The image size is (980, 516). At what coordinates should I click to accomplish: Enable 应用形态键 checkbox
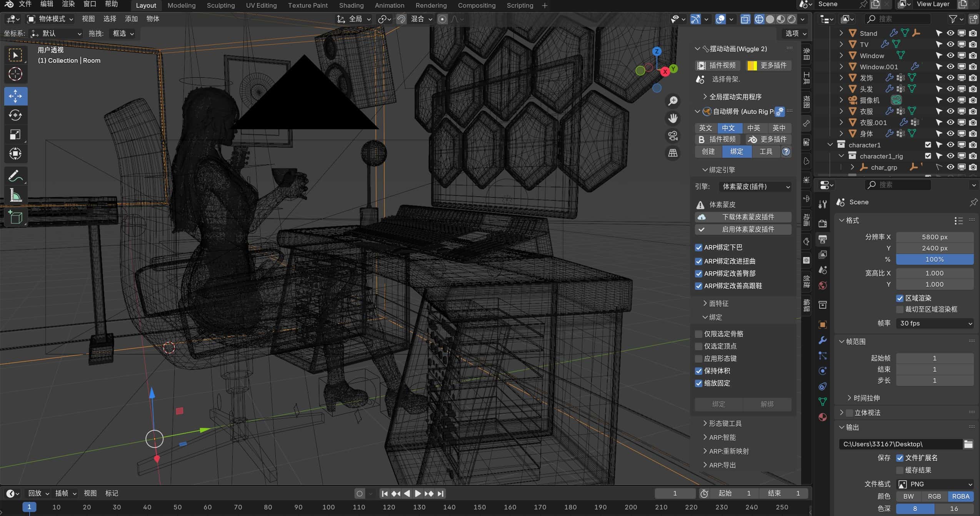click(698, 359)
